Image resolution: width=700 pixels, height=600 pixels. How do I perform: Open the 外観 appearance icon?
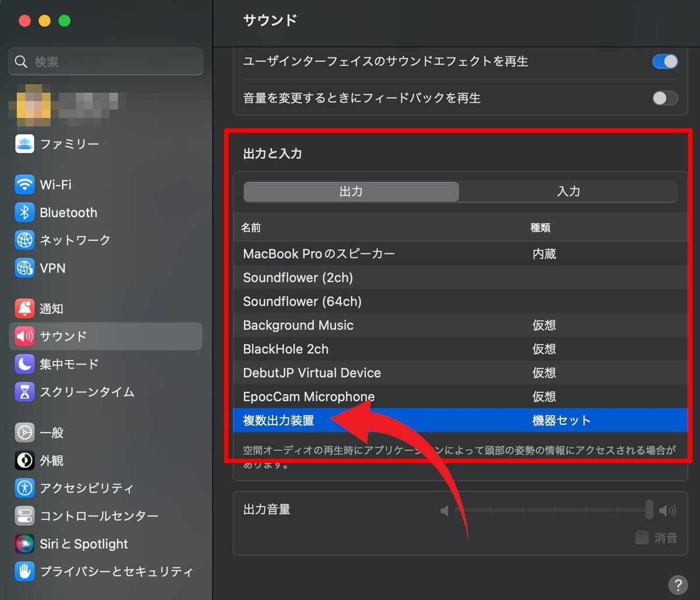click(24, 461)
